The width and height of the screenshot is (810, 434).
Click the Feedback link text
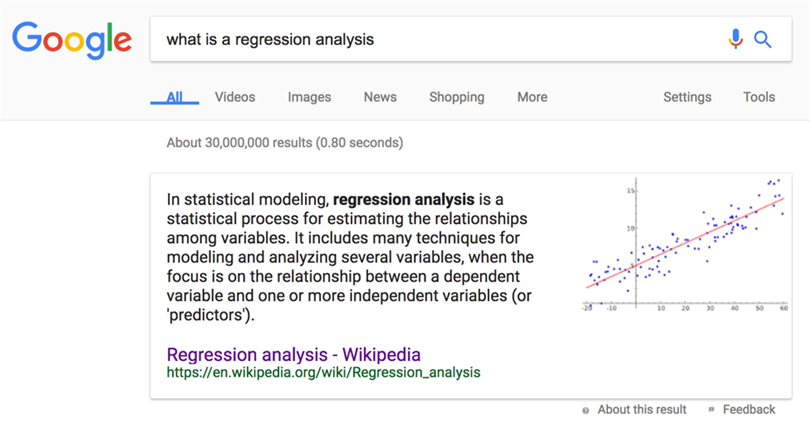pos(749,410)
